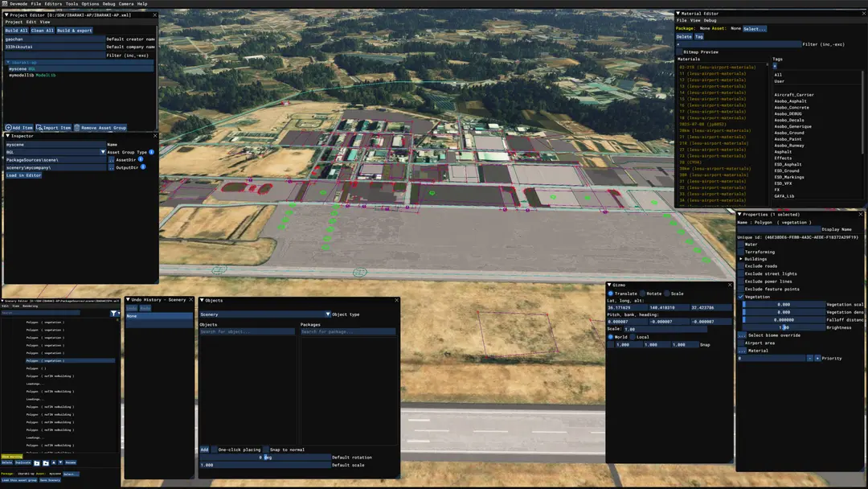The height and width of the screenshot is (489, 868).
Task: Enable the Water checkbox
Action: (x=741, y=244)
